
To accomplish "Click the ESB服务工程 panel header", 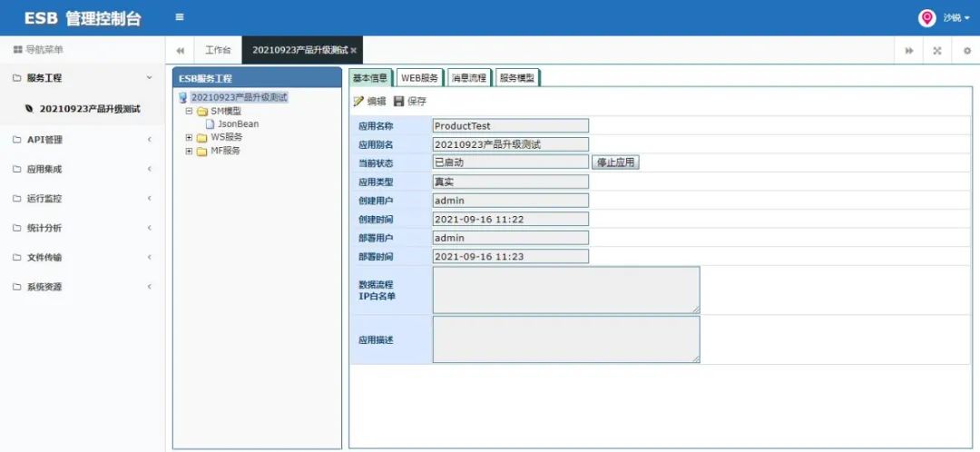I will [x=257, y=78].
